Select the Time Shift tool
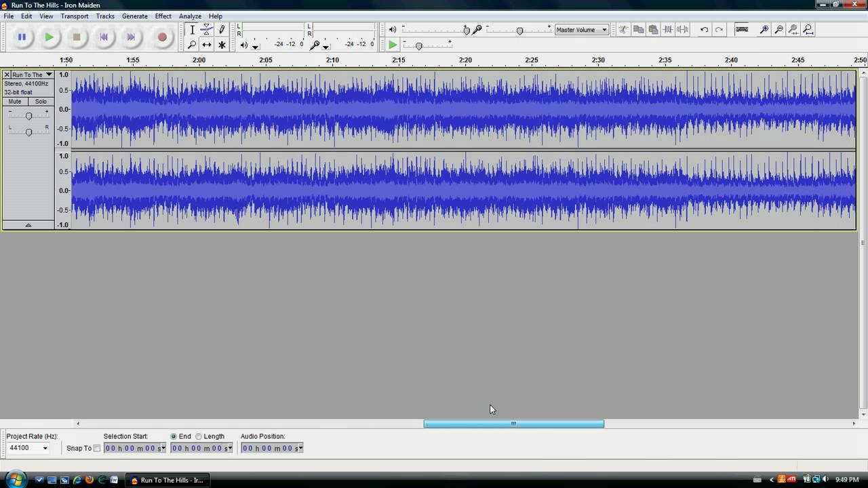Viewport: 868px width, 488px height. [x=207, y=45]
